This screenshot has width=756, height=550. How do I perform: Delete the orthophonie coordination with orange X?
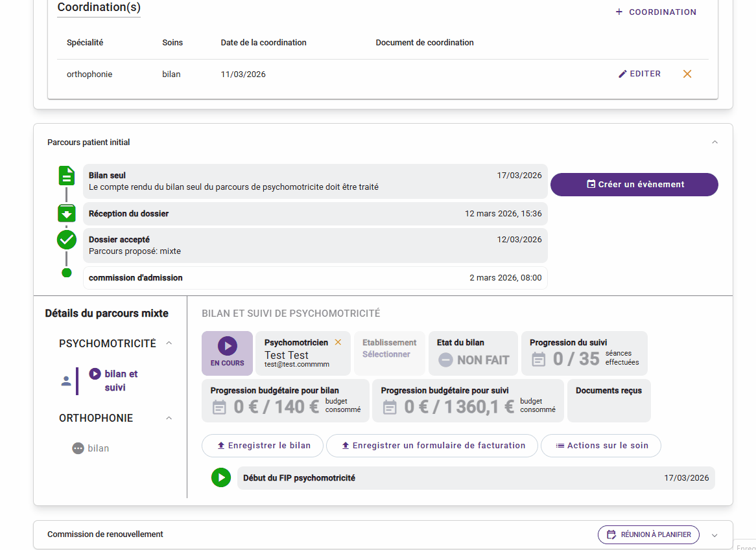coord(687,74)
